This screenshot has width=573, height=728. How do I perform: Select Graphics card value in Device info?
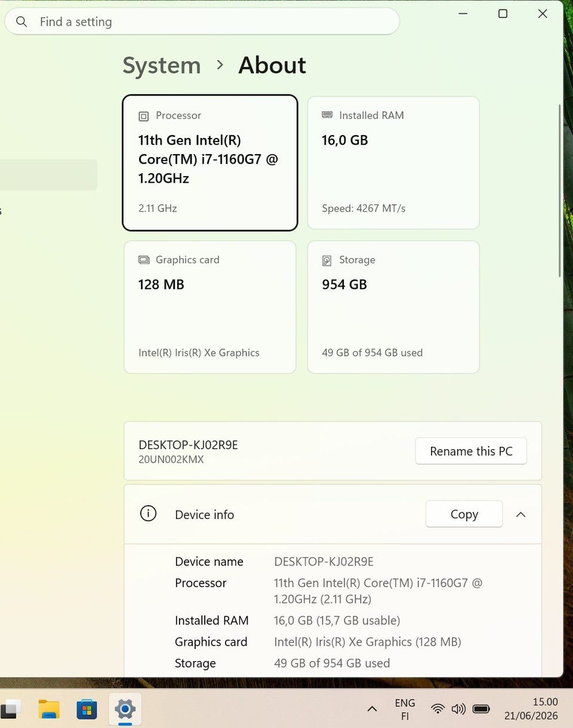point(368,642)
